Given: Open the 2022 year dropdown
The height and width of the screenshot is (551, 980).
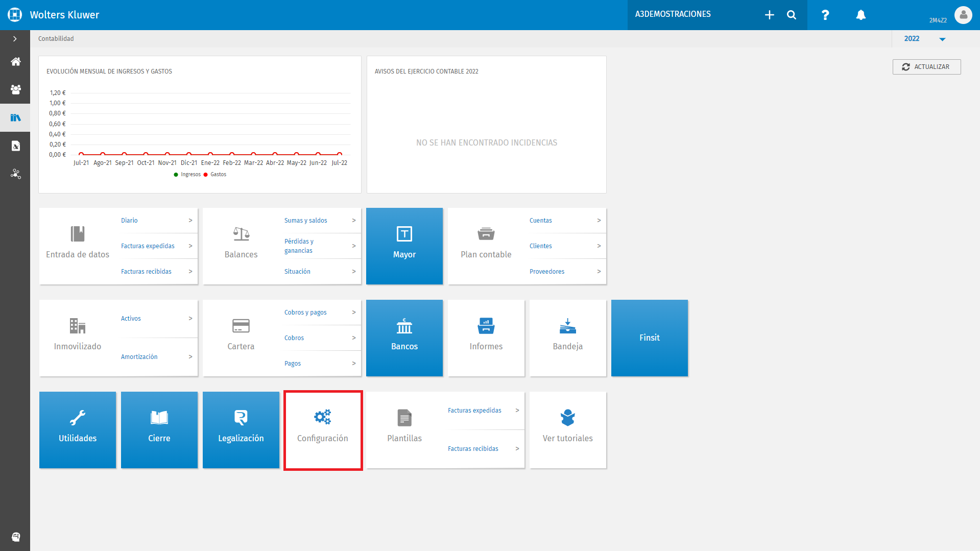Looking at the screenshot, I should (925, 39).
